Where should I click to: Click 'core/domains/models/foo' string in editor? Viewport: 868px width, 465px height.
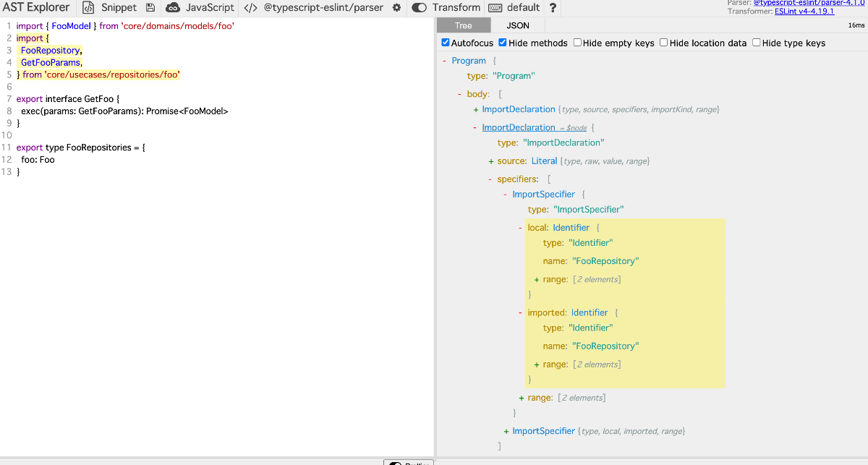[177, 26]
